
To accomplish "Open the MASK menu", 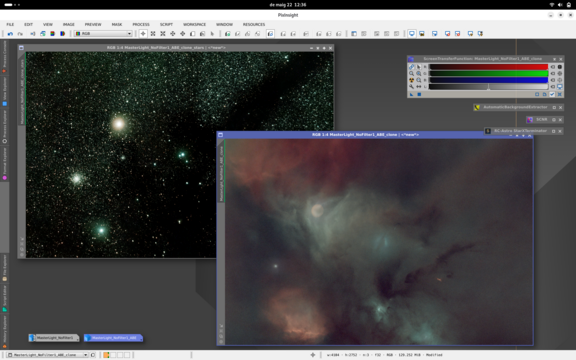I will (x=117, y=24).
